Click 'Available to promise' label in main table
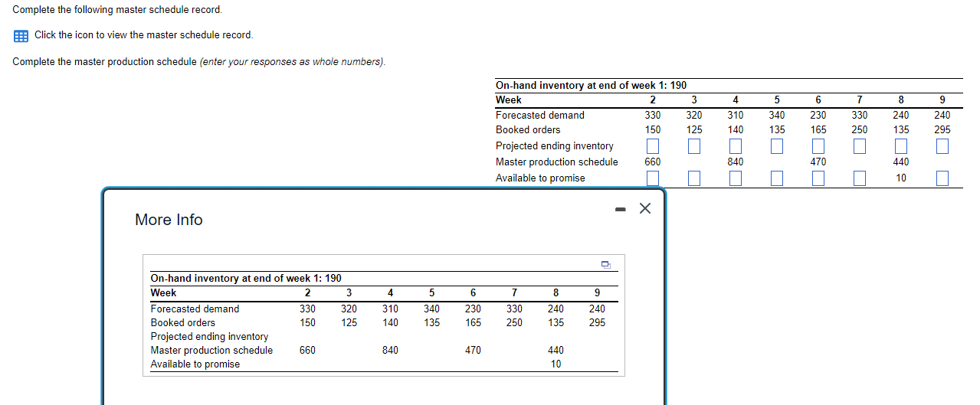The width and height of the screenshot is (980, 405). coord(540,178)
